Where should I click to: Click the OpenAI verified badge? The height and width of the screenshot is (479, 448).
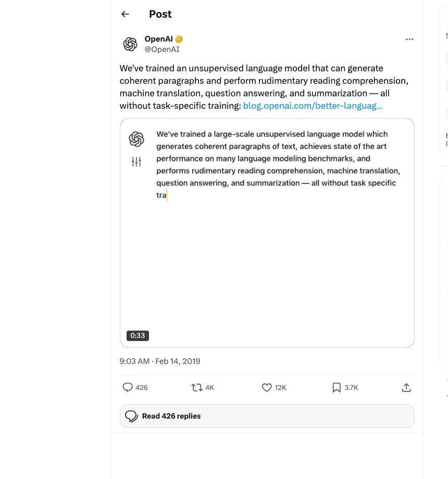pos(178,39)
